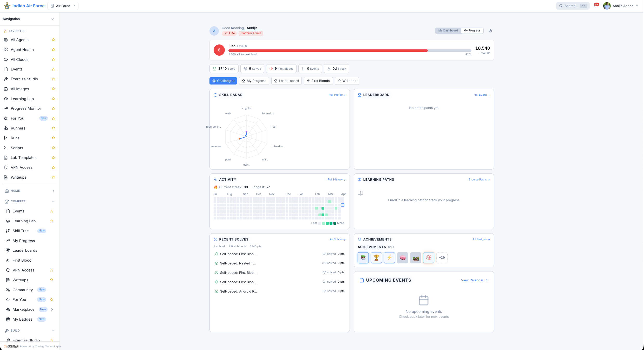Toggle favorite star for Runners
Viewport: 644px width, 350px height.
coord(53,128)
